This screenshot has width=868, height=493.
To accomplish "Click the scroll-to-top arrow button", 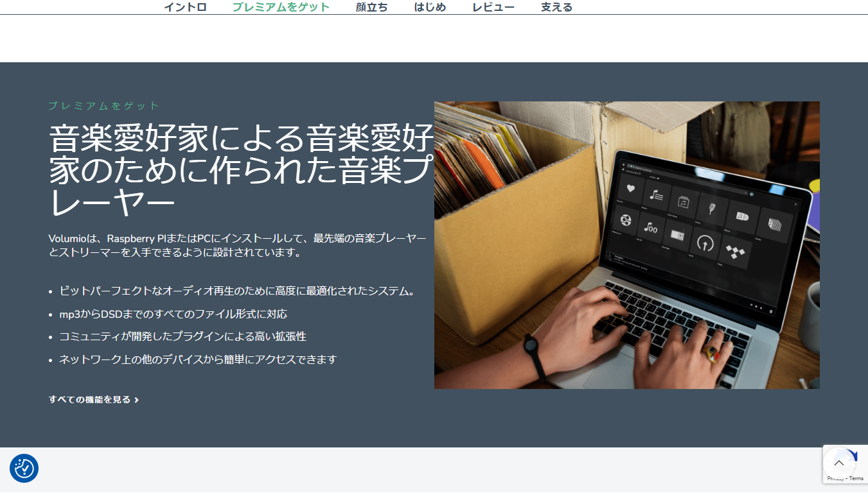I will (838, 463).
